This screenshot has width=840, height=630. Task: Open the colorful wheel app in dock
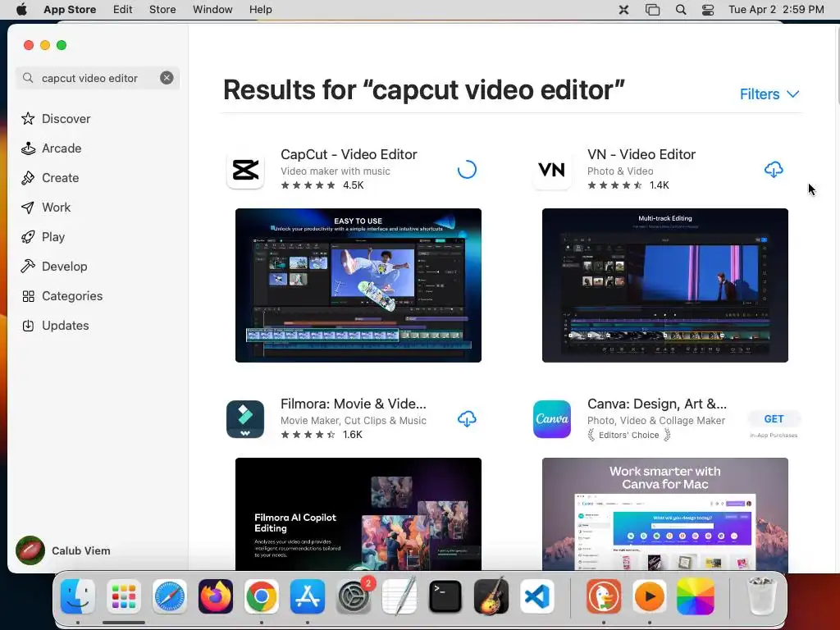(x=696, y=596)
